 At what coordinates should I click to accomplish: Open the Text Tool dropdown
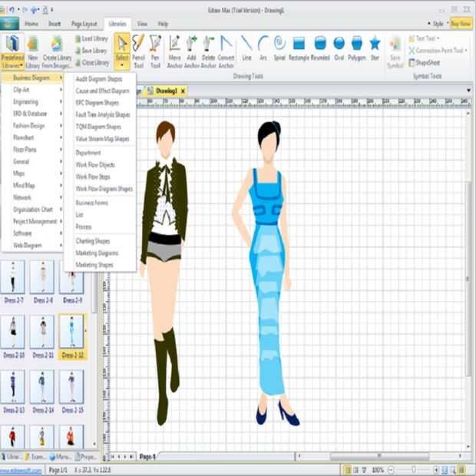tap(424, 38)
